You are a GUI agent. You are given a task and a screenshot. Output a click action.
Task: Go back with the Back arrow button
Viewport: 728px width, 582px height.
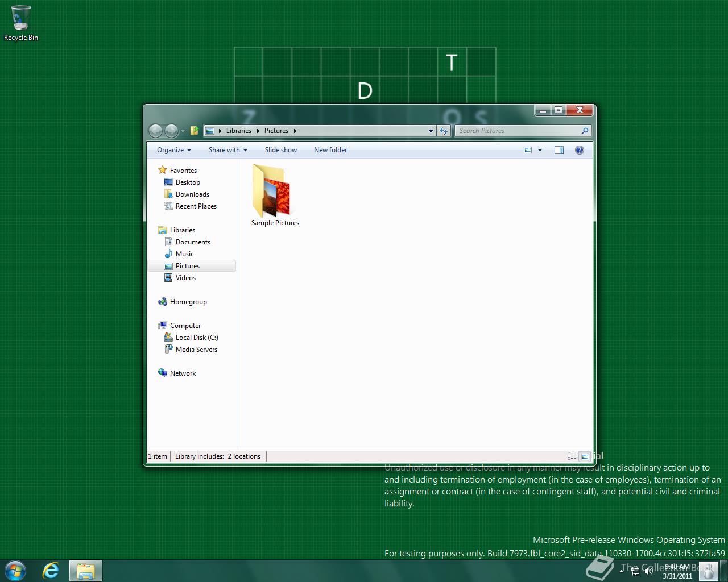tap(155, 131)
